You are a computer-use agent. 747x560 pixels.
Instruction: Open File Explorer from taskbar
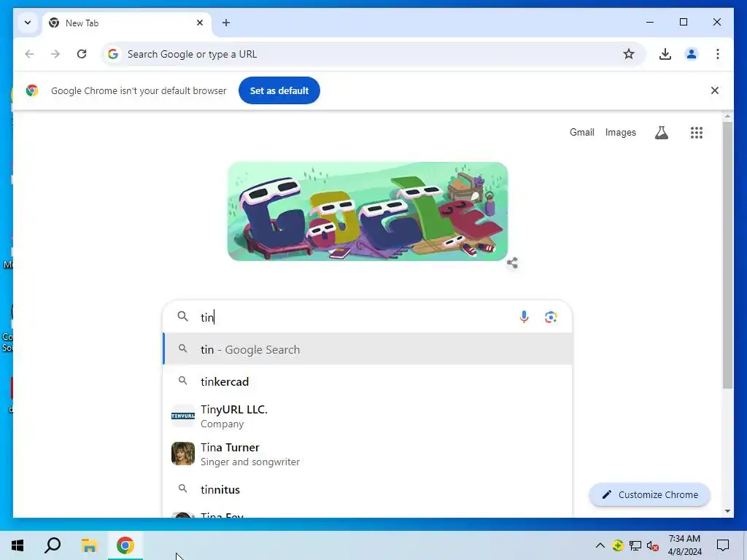pos(89,545)
